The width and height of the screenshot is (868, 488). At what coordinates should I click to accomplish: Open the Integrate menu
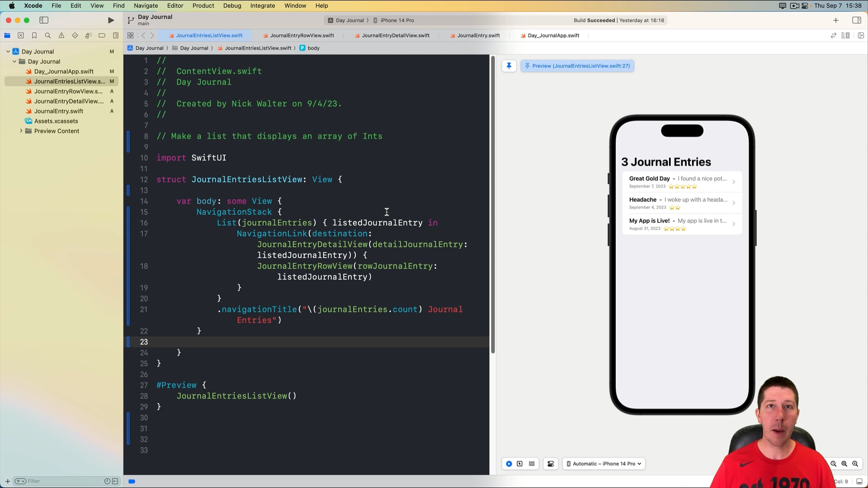[x=263, y=5]
